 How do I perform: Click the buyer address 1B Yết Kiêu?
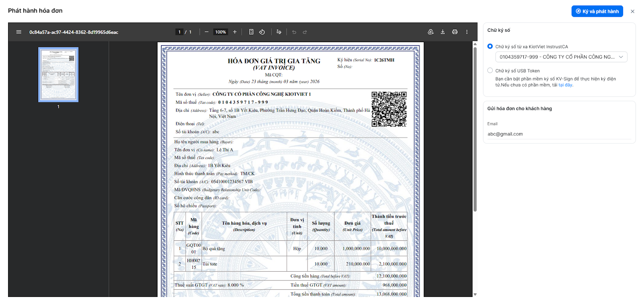tap(219, 166)
